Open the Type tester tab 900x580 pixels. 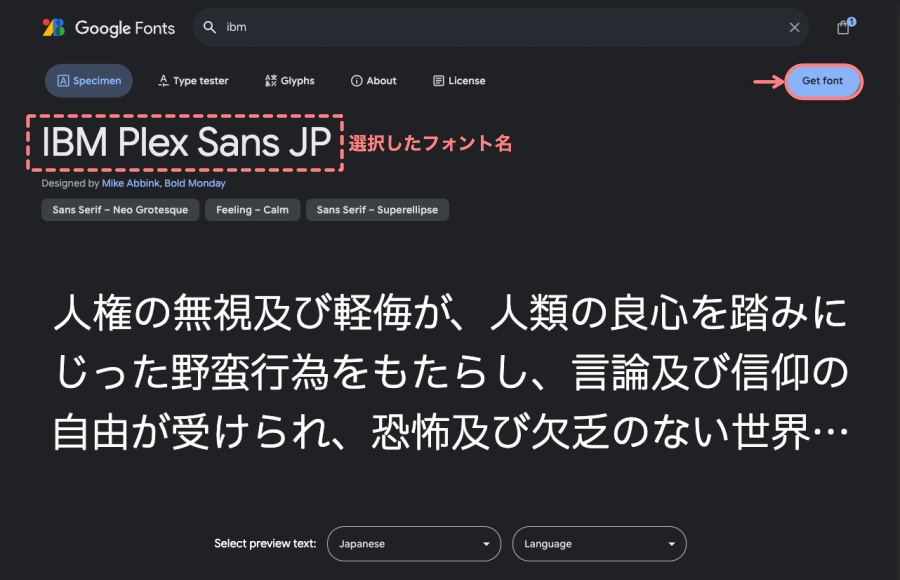193,80
